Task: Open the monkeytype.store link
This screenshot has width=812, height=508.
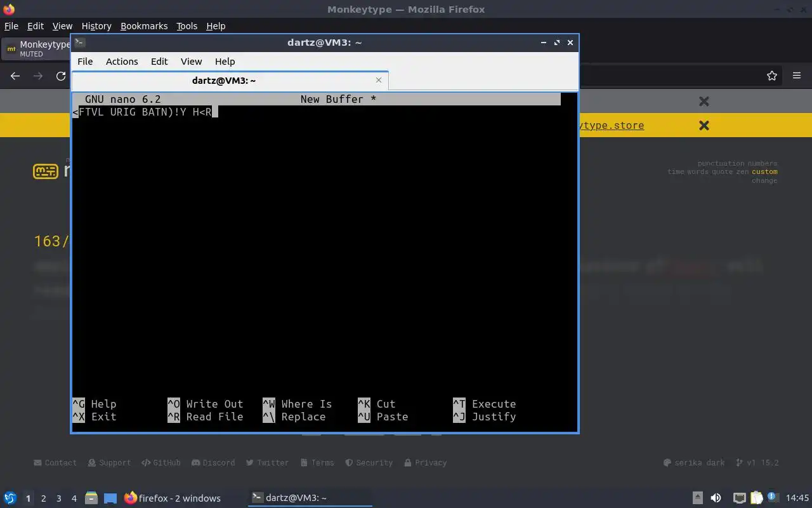Action: (612, 126)
